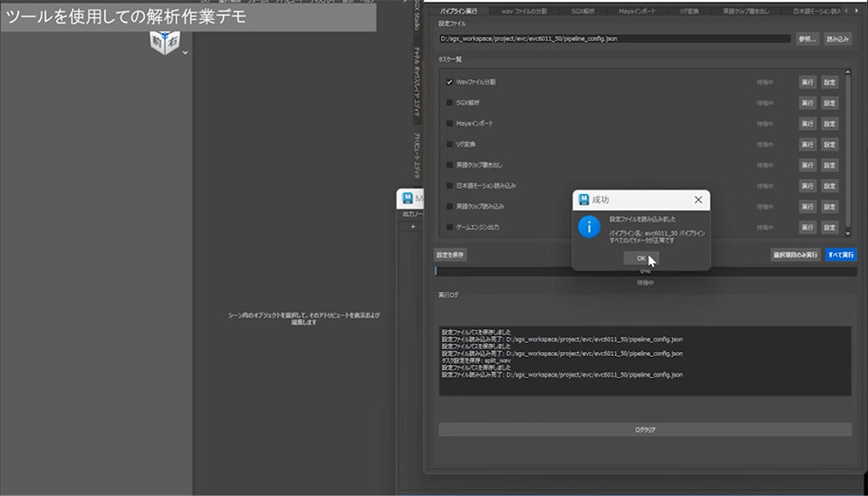Tick the リグ変換 task checkbox

point(450,144)
